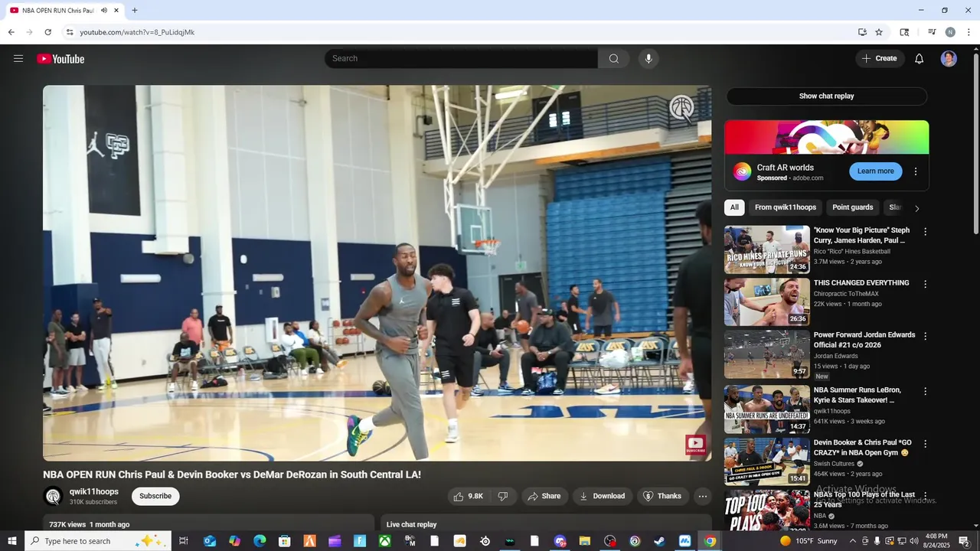Open Windows Start menu
The width and height of the screenshot is (980, 551).
click(12, 541)
